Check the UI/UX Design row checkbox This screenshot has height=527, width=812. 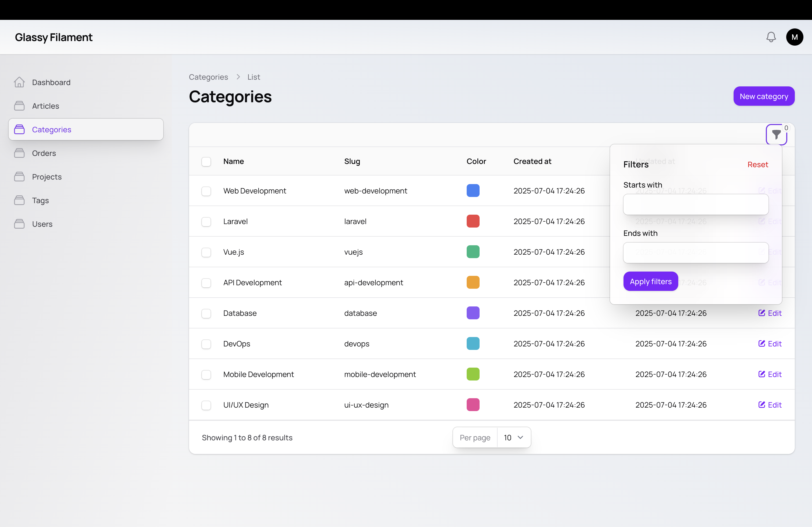pos(206,405)
